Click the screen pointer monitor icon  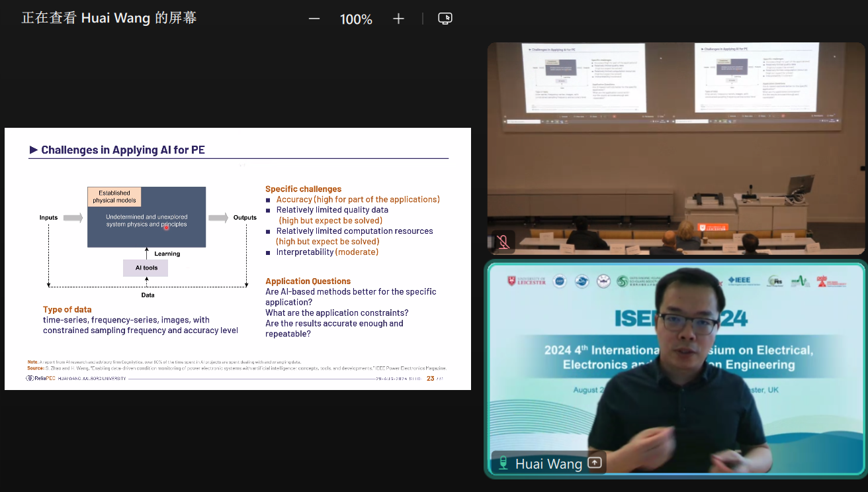(445, 19)
